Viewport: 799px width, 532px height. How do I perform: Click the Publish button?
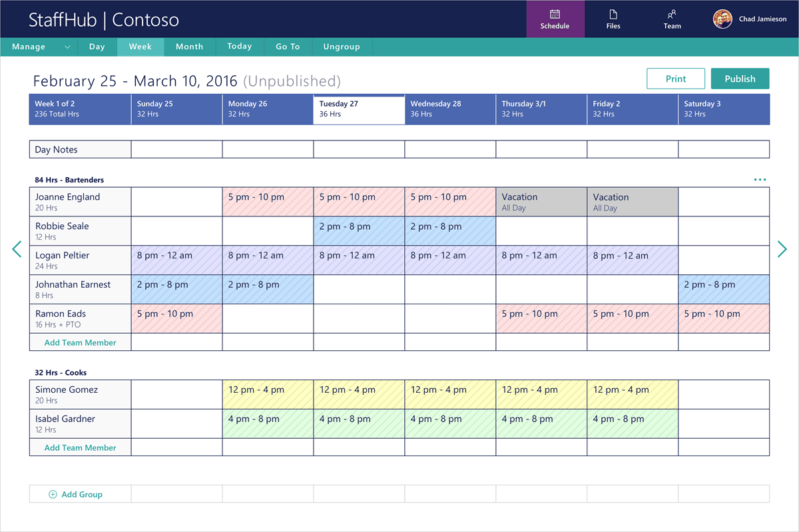(740, 78)
